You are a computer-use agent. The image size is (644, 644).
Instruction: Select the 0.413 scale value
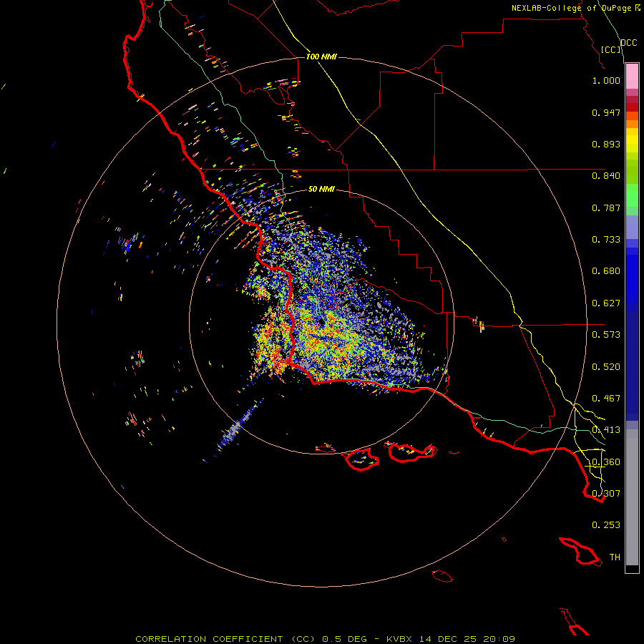click(606, 430)
